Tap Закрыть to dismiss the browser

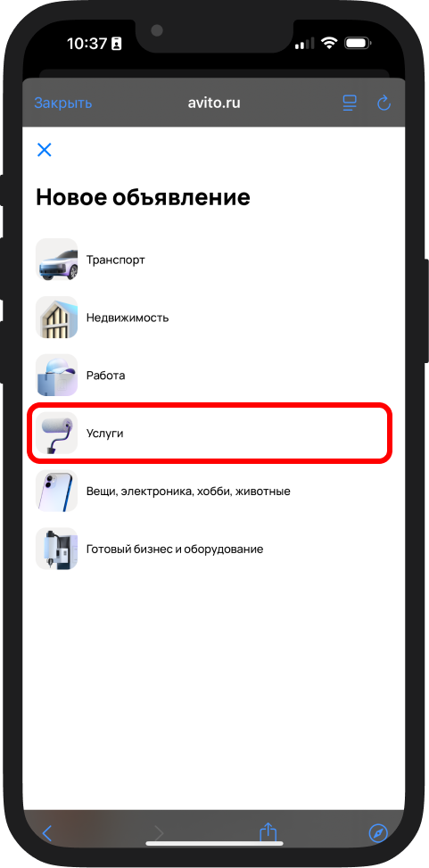click(63, 103)
